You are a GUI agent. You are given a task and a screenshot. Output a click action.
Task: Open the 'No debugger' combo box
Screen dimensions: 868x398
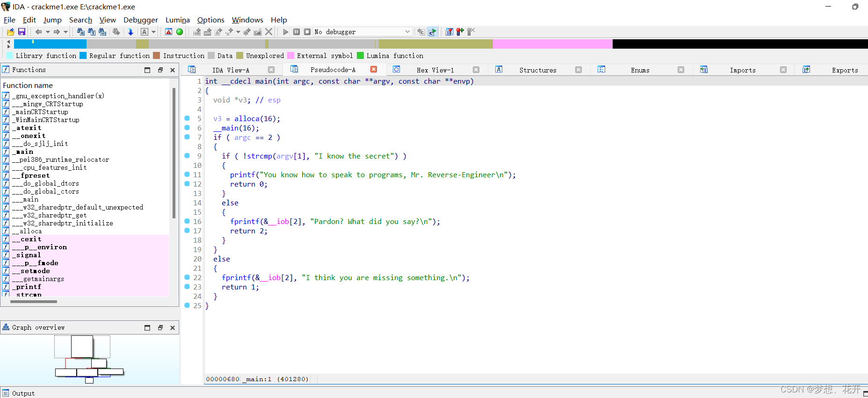pos(362,32)
